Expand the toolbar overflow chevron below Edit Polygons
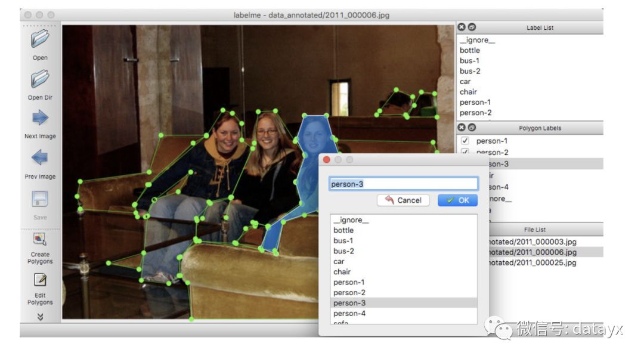The image size is (644, 359). click(x=40, y=317)
